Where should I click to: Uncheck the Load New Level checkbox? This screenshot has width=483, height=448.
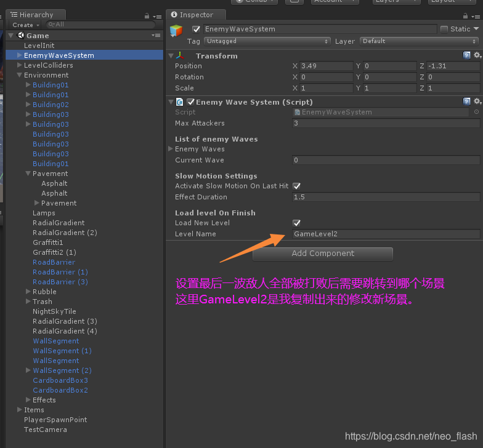[x=297, y=223]
